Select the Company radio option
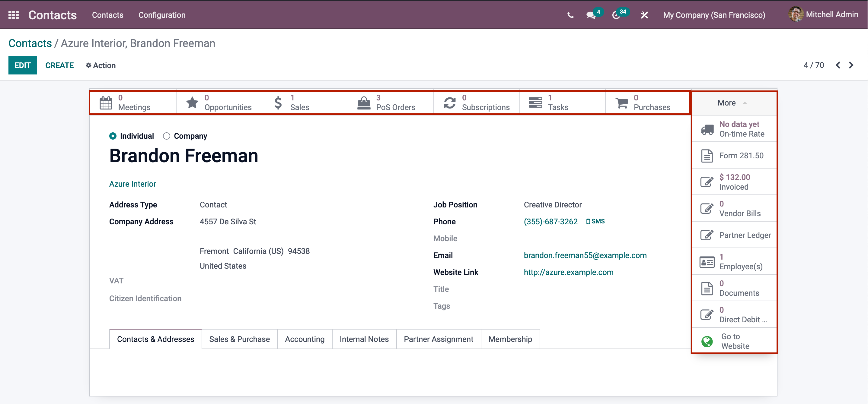 coord(167,136)
